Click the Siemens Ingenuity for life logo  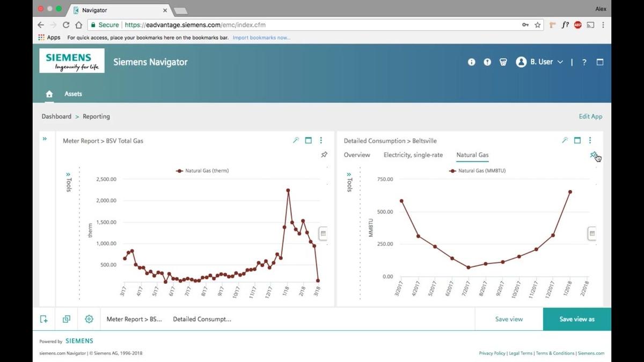pyautogui.click(x=72, y=61)
